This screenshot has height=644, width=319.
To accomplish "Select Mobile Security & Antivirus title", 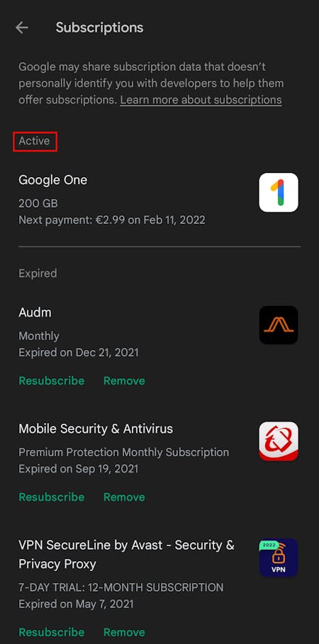I will (x=96, y=429).
